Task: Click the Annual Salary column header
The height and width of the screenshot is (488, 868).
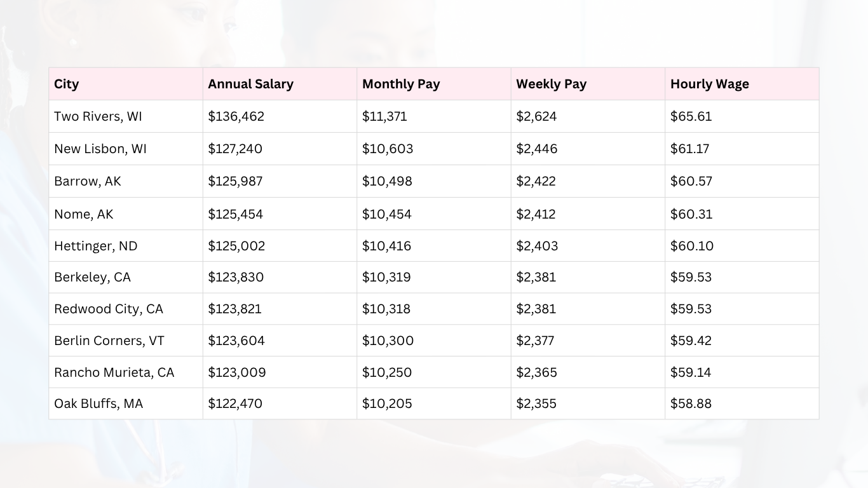Action: click(250, 84)
